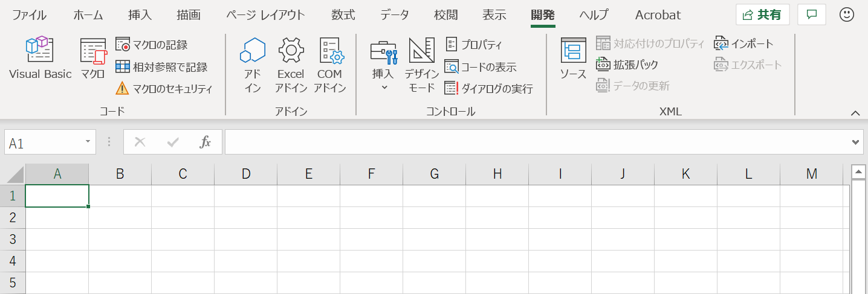Open the XML ソース (Source) pane
Viewport: 868px width, 294px height.
tap(572, 59)
